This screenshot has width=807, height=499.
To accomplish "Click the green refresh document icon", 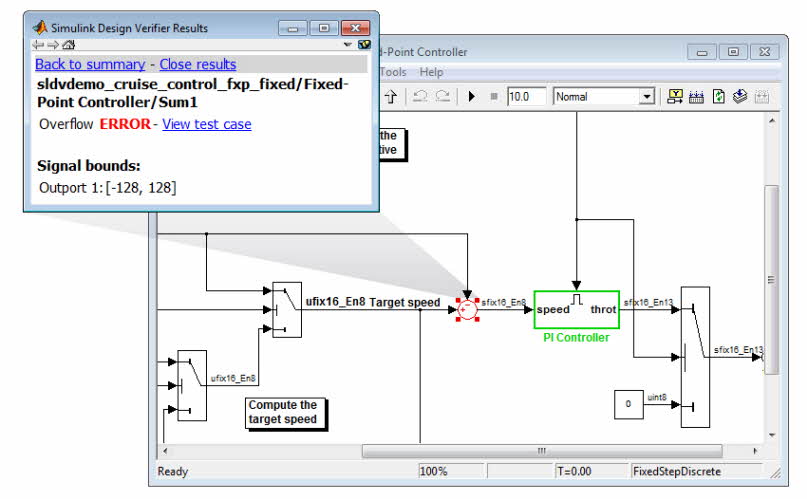I will click(718, 96).
